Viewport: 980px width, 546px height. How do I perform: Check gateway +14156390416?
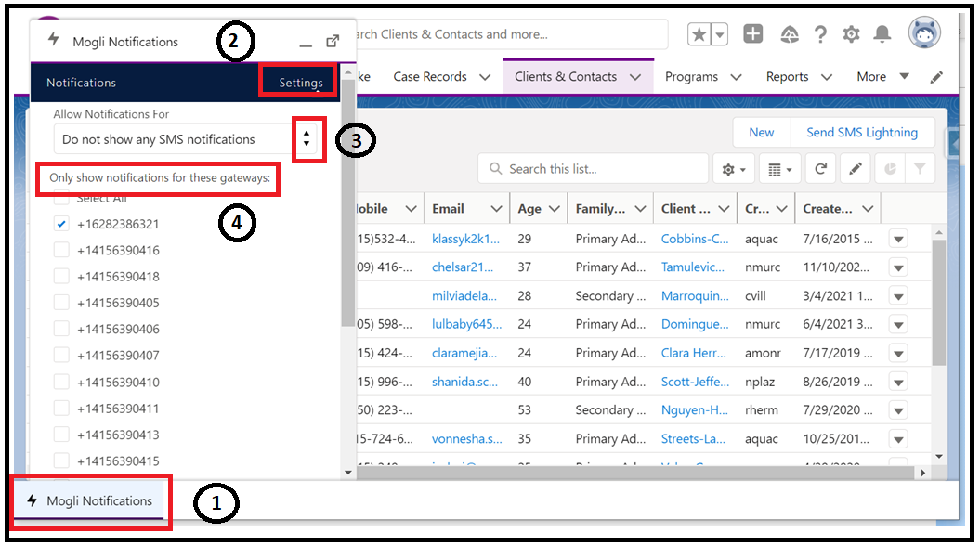click(x=61, y=250)
